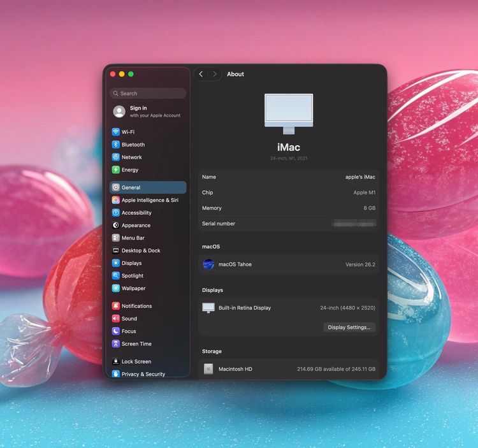Click the Chip row label
This screenshot has height=448, width=478.
207,192
